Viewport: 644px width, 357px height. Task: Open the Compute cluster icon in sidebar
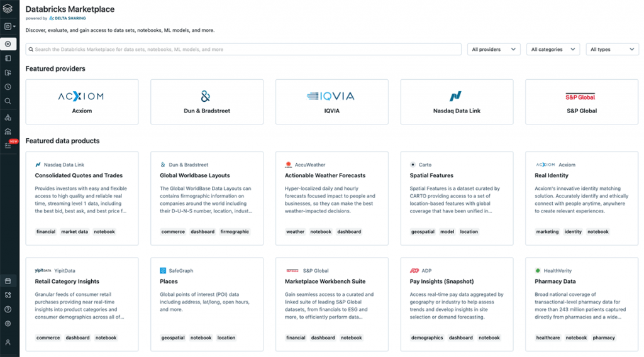tap(8, 132)
